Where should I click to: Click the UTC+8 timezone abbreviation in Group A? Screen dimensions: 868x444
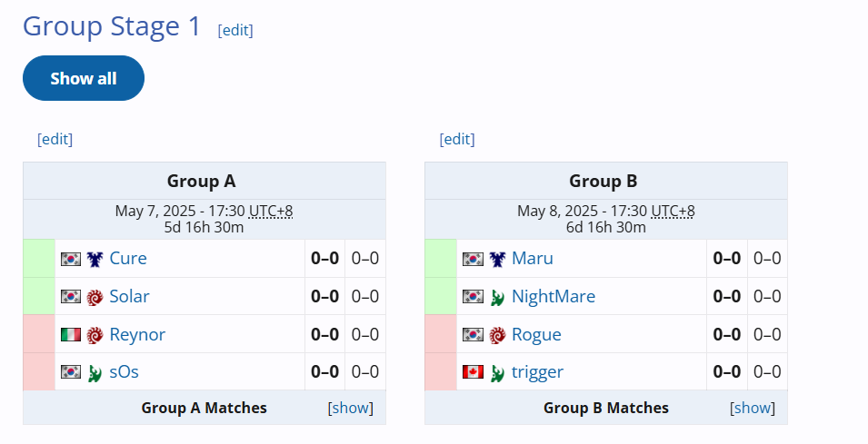point(271,212)
